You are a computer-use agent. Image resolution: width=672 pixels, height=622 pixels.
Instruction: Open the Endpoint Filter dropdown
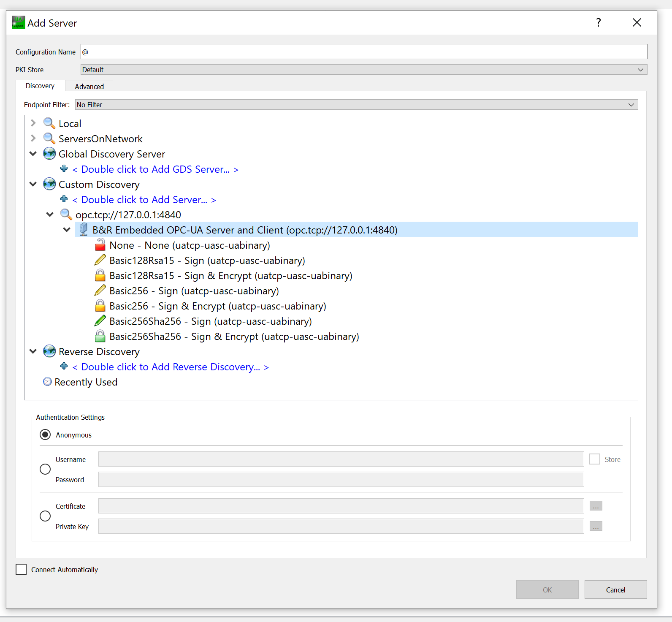click(x=356, y=105)
